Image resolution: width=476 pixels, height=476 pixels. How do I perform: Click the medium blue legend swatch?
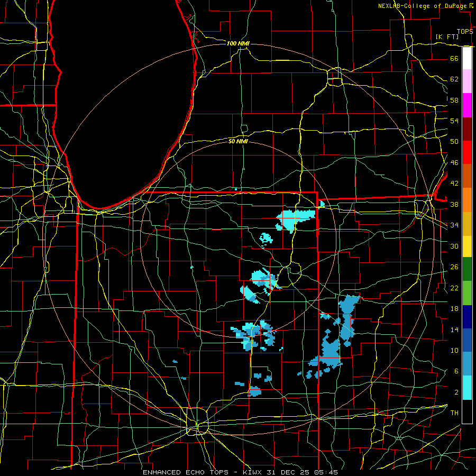point(467,340)
